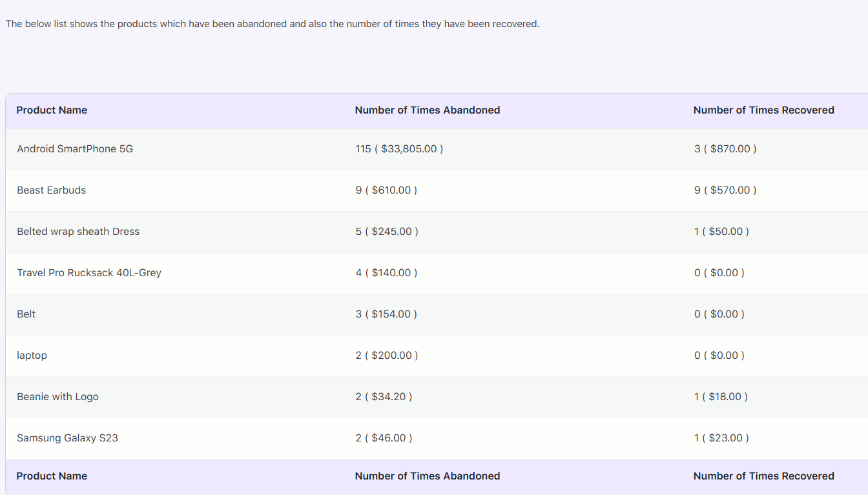The width and height of the screenshot is (868, 495).
Task: Click the 5 ( $245.00 ) abandoned cell
Action: pos(387,232)
